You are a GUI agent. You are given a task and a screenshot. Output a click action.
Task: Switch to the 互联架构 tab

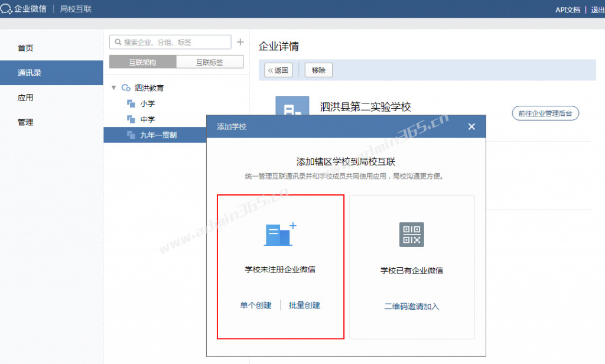(143, 62)
